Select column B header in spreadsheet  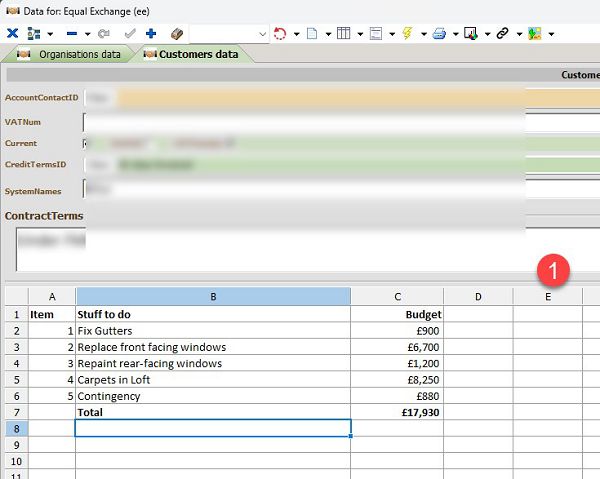[x=213, y=296]
